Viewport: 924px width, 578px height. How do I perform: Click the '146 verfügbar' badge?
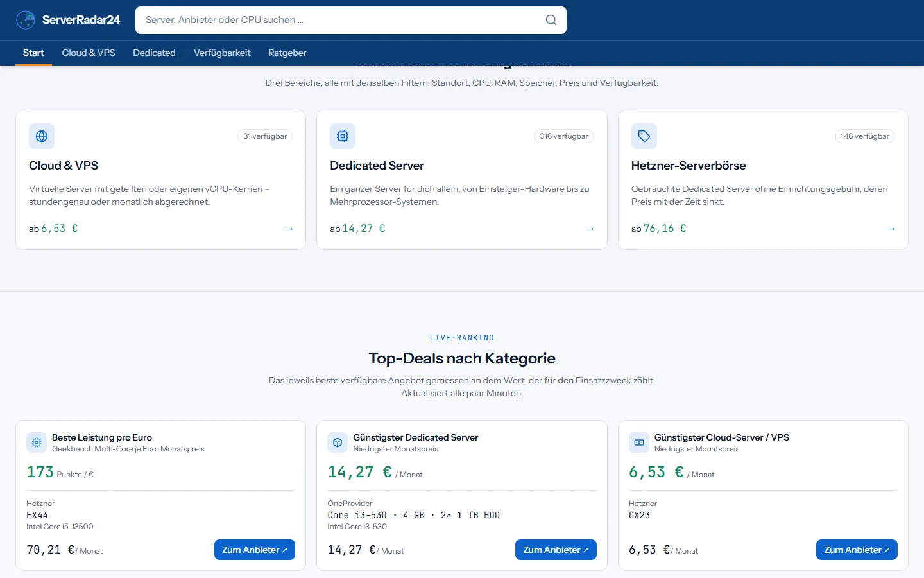(x=865, y=136)
